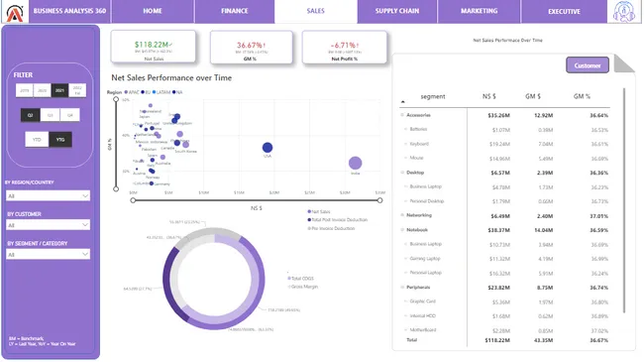Click the Mouse row label

416,158
